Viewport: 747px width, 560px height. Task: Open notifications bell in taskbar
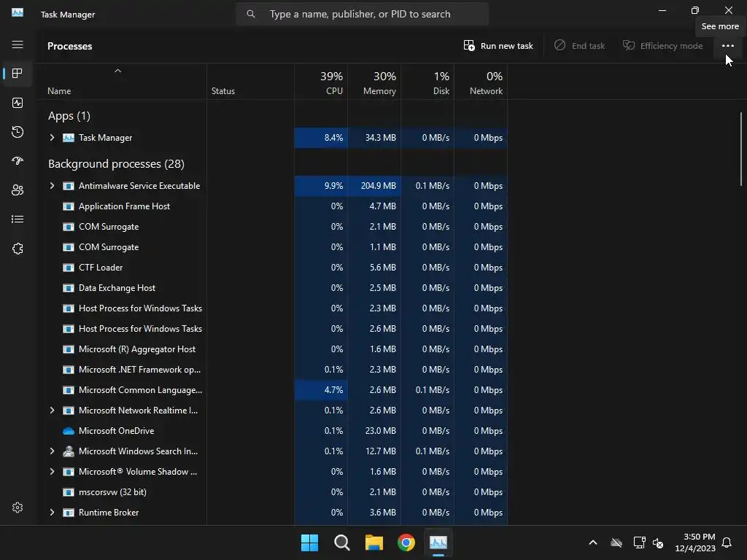pyautogui.click(x=727, y=542)
